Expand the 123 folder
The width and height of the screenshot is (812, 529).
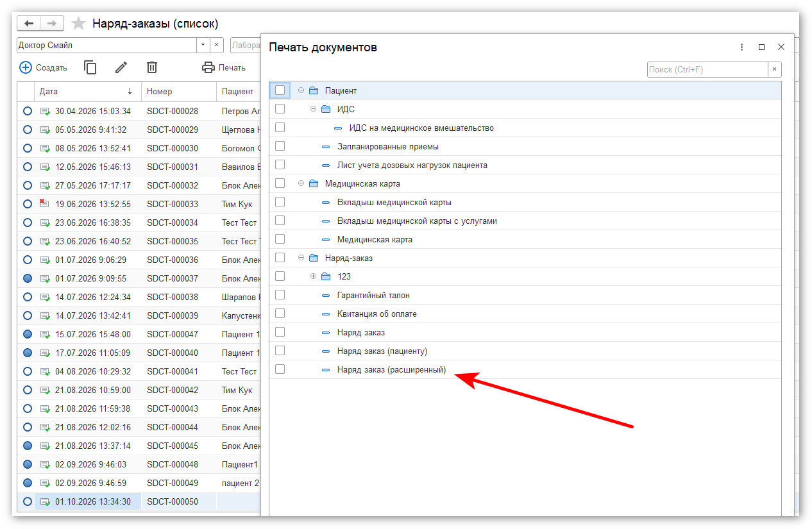[314, 276]
